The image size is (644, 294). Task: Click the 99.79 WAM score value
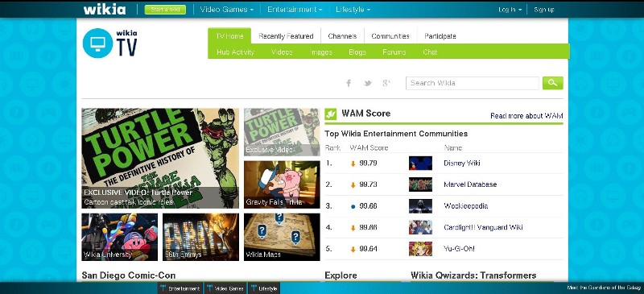coord(368,164)
